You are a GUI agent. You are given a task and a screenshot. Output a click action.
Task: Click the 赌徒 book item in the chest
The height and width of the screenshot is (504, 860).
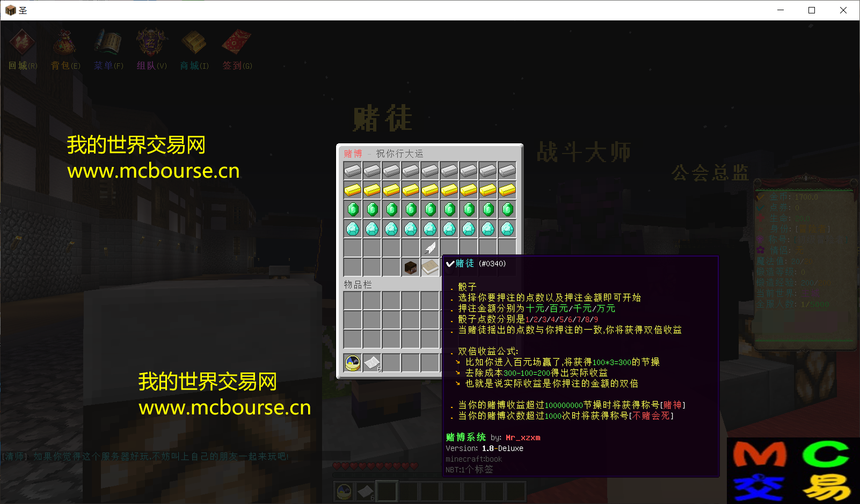pyautogui.click(x=430, y=267)
